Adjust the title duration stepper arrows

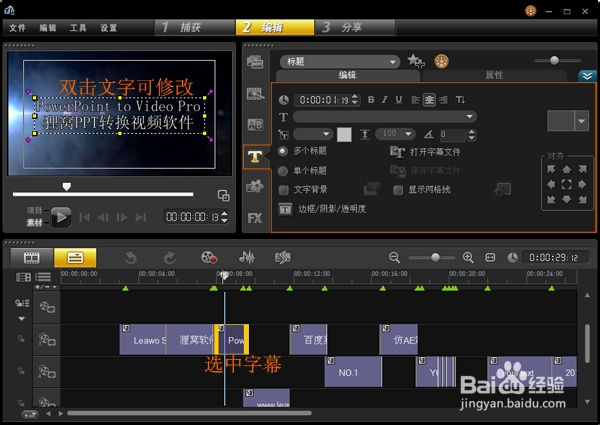click(355, 100)
